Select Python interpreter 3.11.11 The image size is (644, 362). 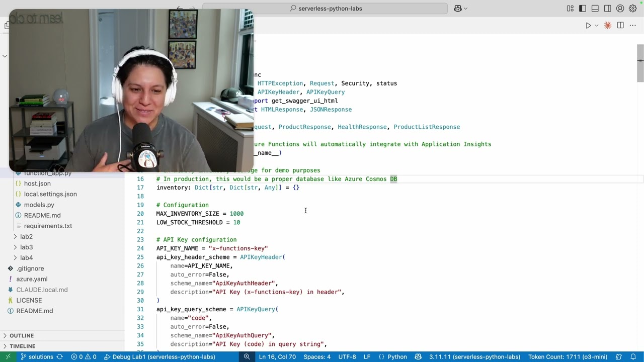tap(474, 357)
